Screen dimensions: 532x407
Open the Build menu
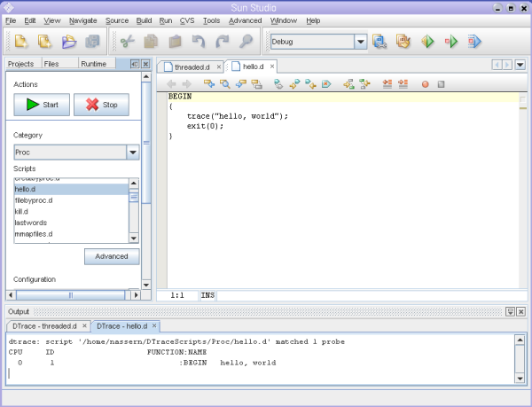pyautogui.click(x=144, y=20)
